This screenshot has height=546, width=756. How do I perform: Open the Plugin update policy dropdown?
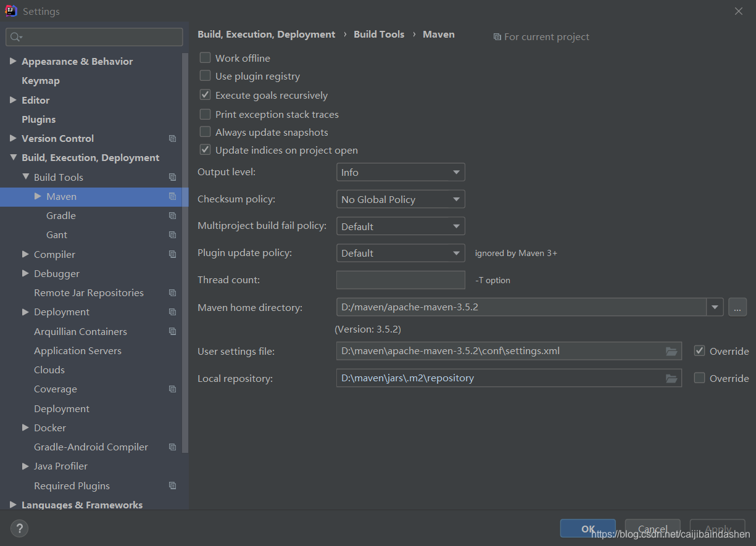pos(401,253)
